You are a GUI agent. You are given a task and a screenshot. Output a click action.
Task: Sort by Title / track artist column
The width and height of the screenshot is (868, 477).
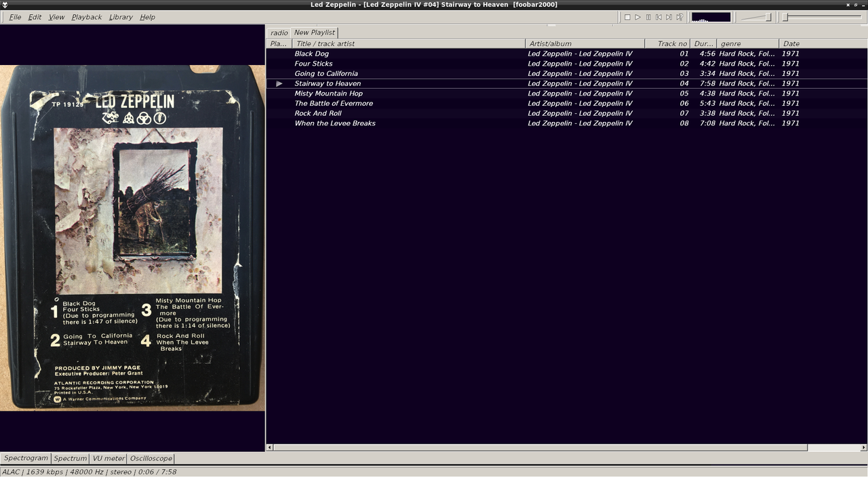(409, 43)
